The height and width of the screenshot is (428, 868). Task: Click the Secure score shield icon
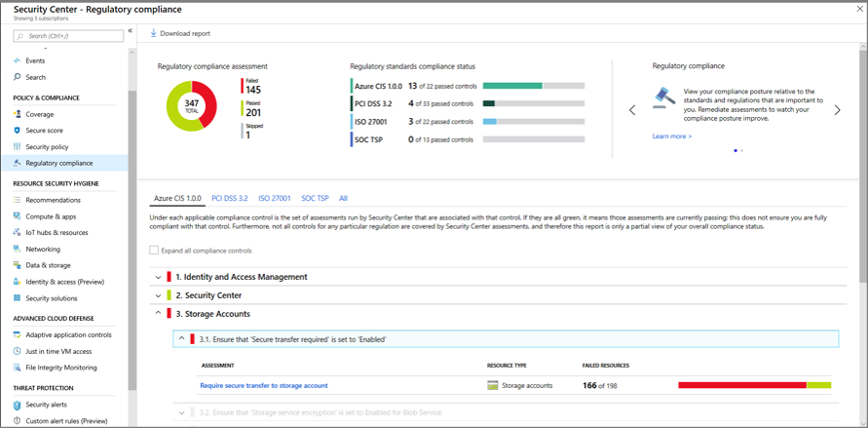(18, 131)
